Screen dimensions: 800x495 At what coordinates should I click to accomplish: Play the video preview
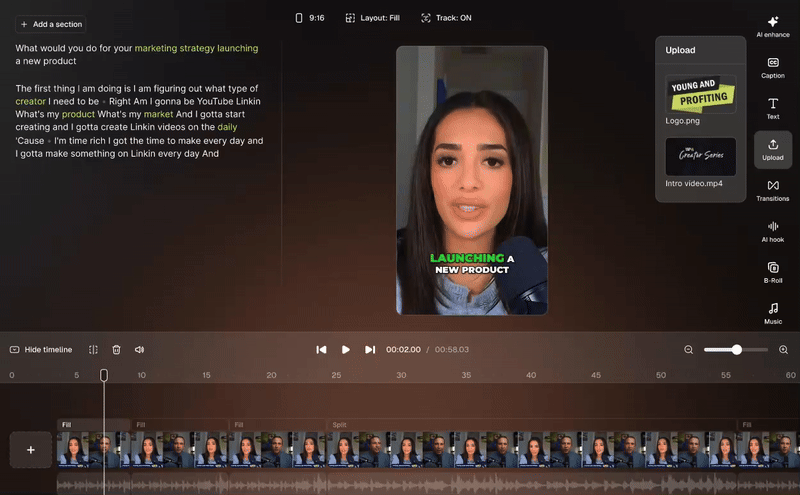[345, 350]
